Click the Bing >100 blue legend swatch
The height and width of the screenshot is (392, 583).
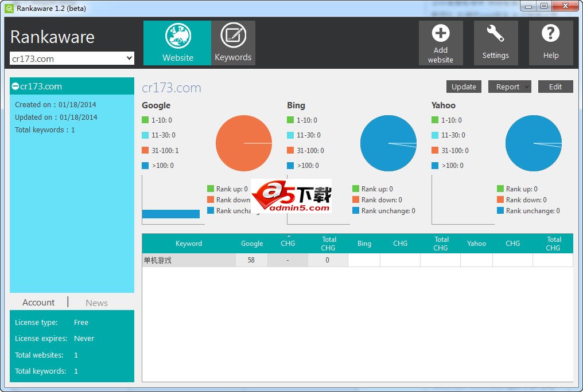click(290, 166)
